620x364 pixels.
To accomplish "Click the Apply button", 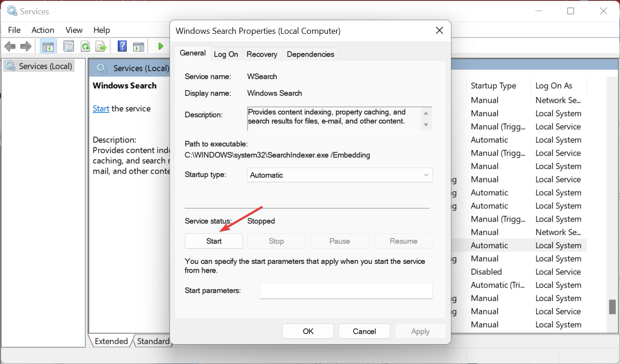I will [x=420, y=331].
